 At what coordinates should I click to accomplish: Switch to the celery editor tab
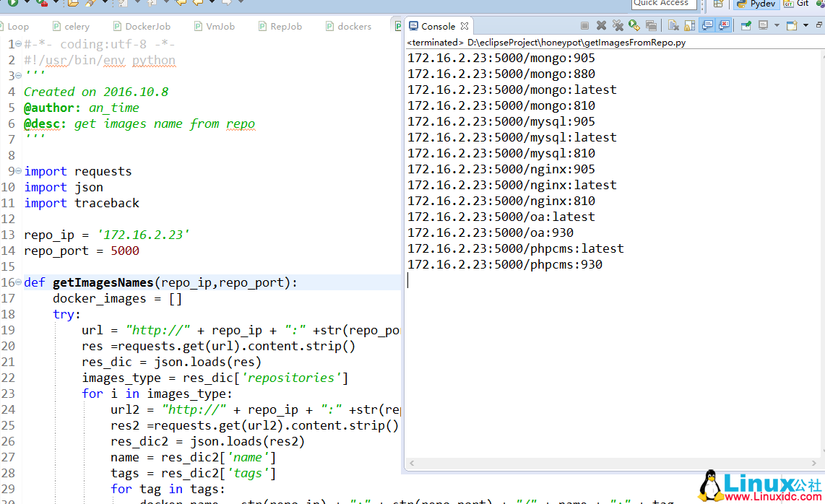pos(77,27)
